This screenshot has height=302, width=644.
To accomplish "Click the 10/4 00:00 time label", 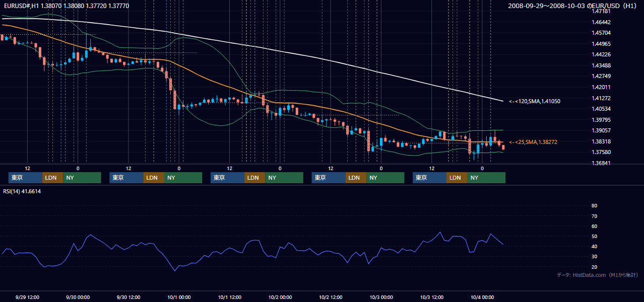I will [482, 297].
